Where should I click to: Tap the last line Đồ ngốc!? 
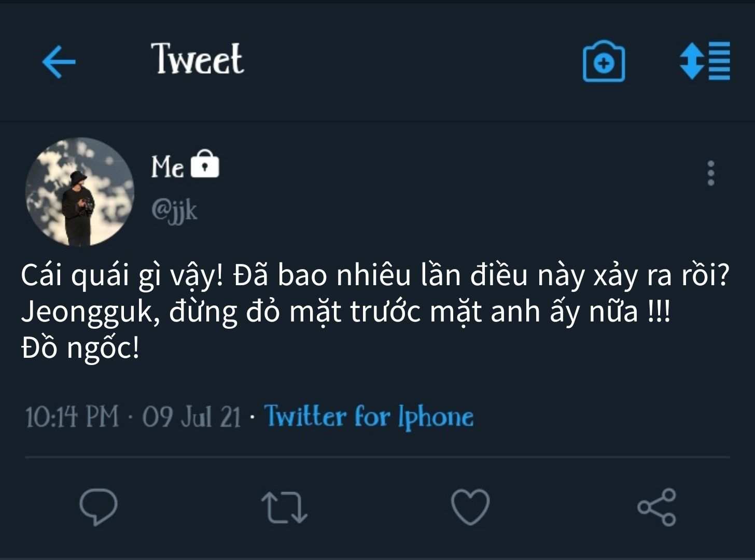[x=80, y=348]
